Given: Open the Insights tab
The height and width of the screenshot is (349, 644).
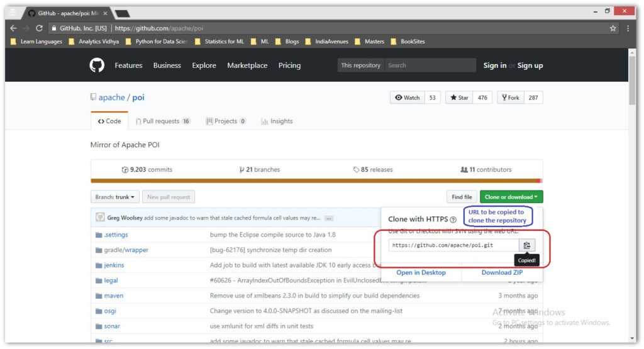Looking at the screenshot, I should coord(277,121).
